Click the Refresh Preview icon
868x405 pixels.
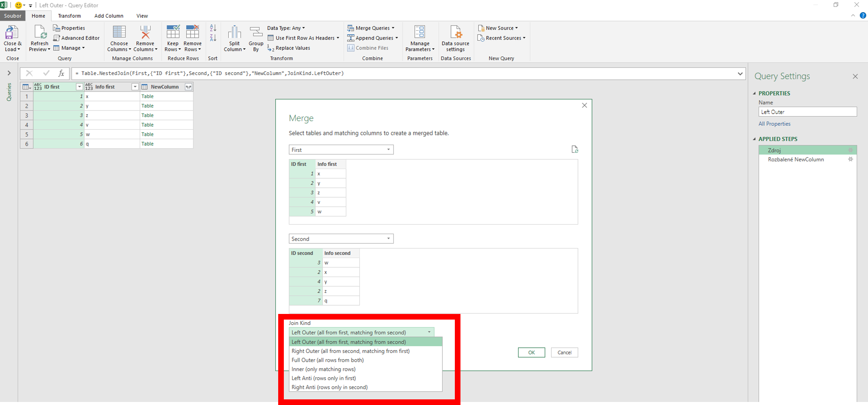pyautogui.click(x=40, y=33)
